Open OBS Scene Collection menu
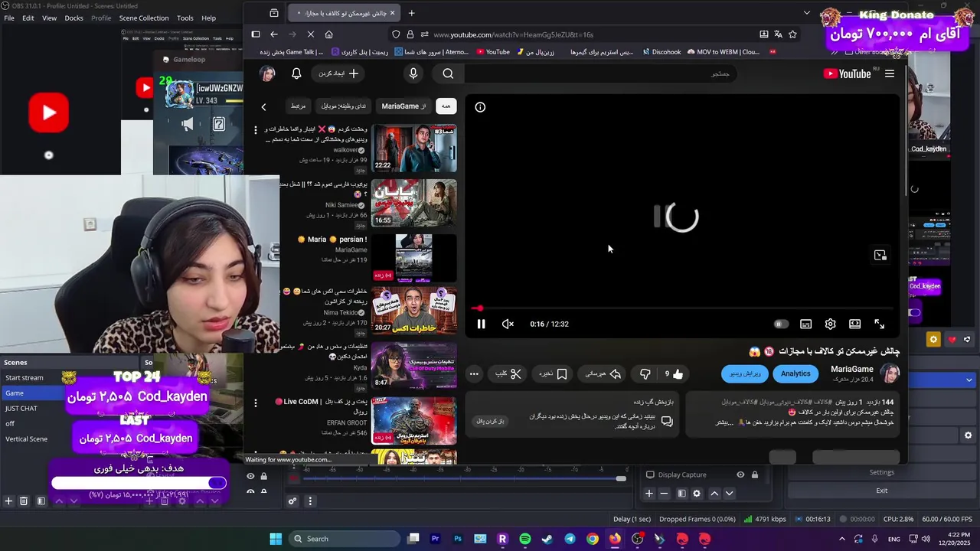Image resolution: width=980 pixels, height=551 pixels. pos(144,18)
